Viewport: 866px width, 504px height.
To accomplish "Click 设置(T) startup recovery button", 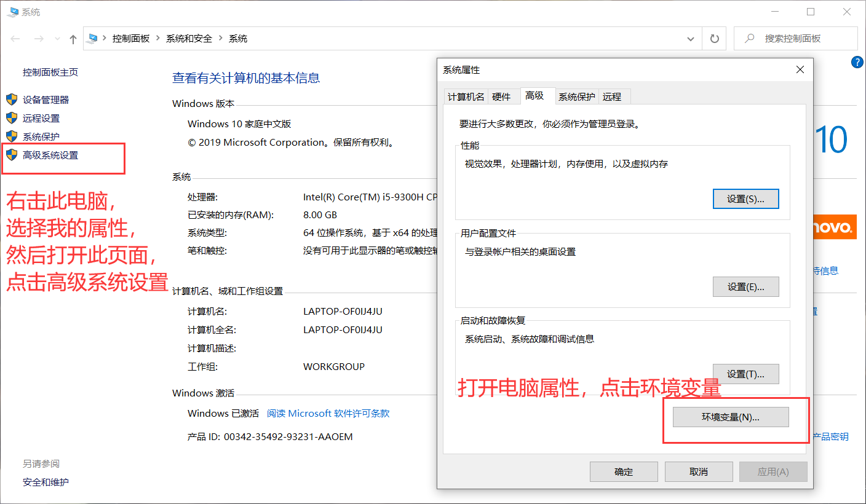I will point(745,374).
